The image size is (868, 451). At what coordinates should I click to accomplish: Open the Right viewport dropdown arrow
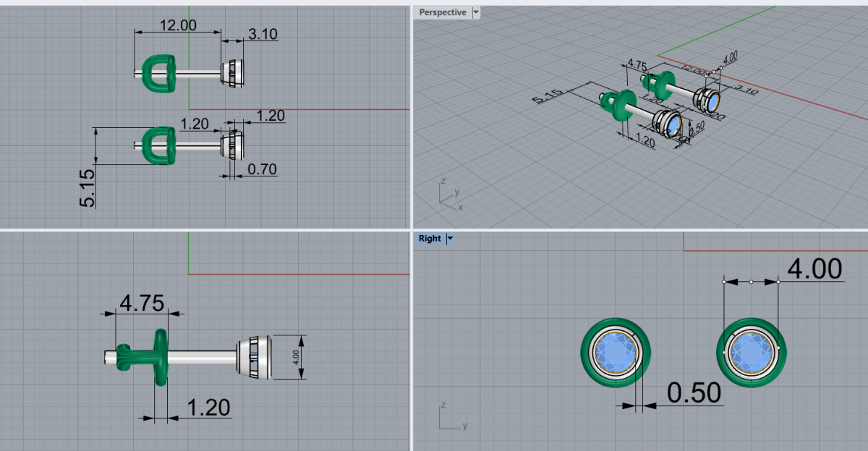coord(450,239)
